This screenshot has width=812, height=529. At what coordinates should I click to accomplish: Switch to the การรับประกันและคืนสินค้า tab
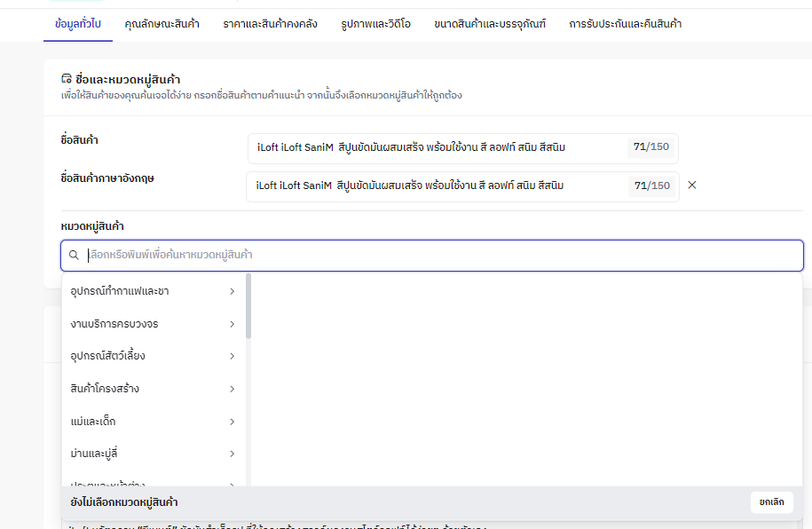pyautogui.click(x=625, y=24)
